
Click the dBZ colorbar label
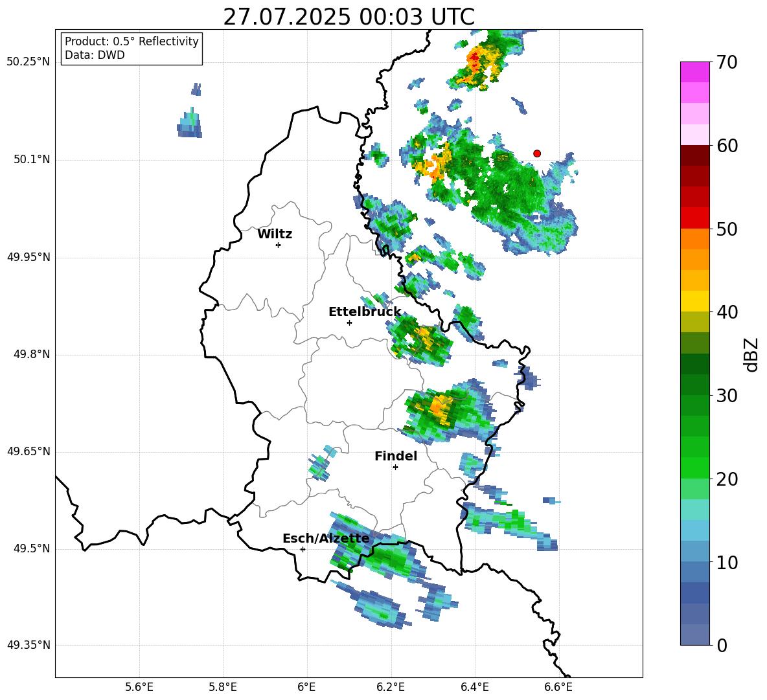coord(751,354)
